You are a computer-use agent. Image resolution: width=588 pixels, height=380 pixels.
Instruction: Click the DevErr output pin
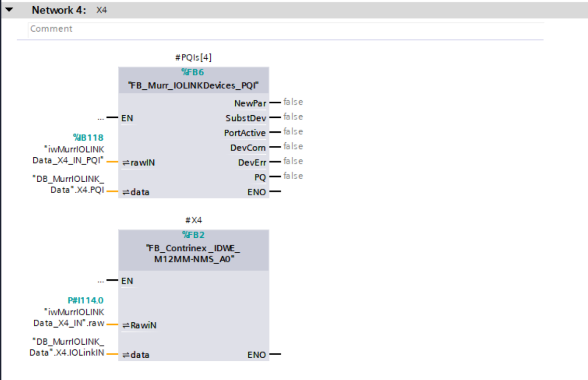[x=252, y=162]
